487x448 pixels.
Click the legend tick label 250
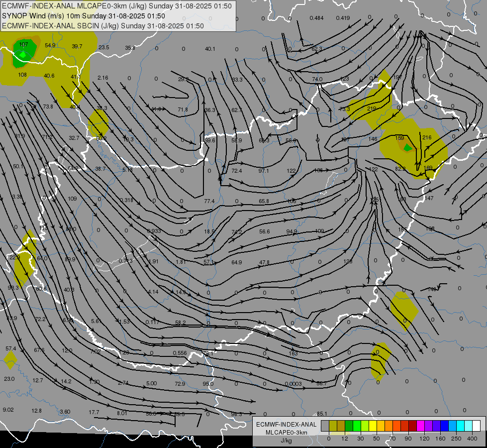tap(456, 439)
